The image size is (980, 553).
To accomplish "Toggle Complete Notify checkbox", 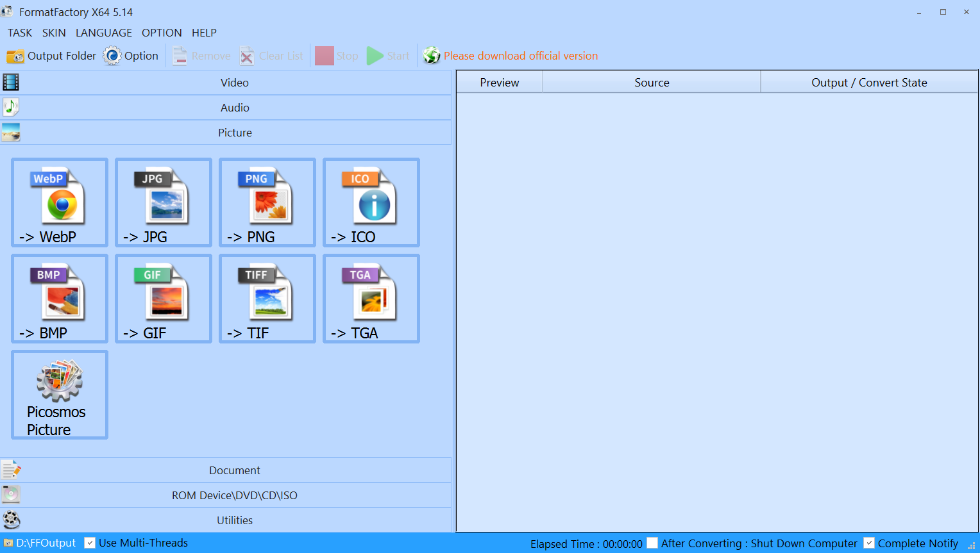I will coord(869,543).
